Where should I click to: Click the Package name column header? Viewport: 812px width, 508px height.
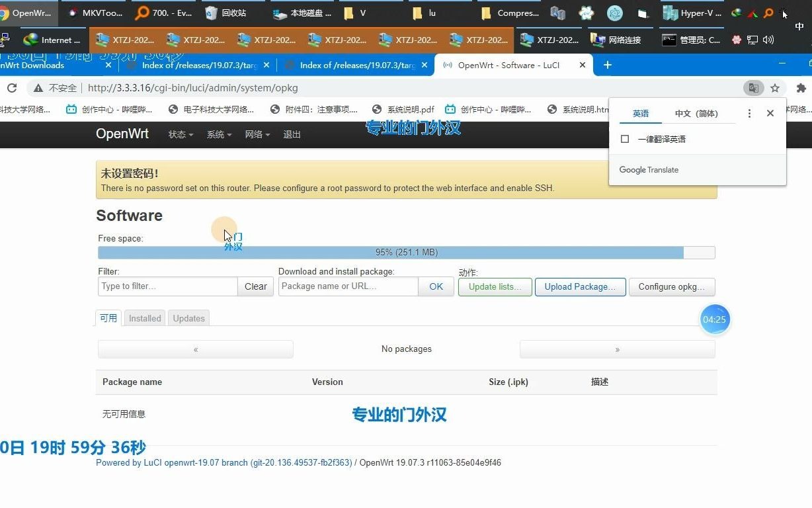[132, 382]
